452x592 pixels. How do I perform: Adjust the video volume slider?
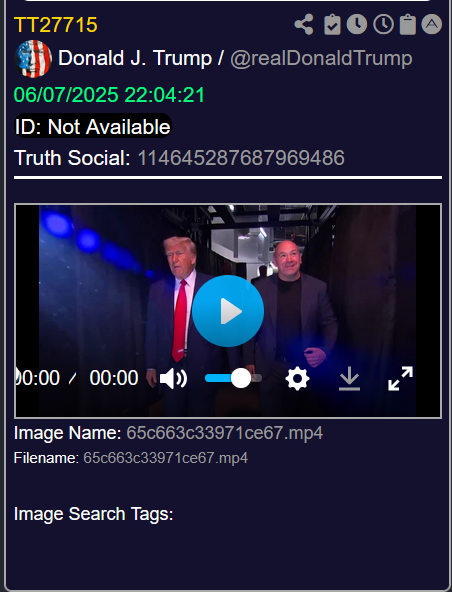coord(233,378)
